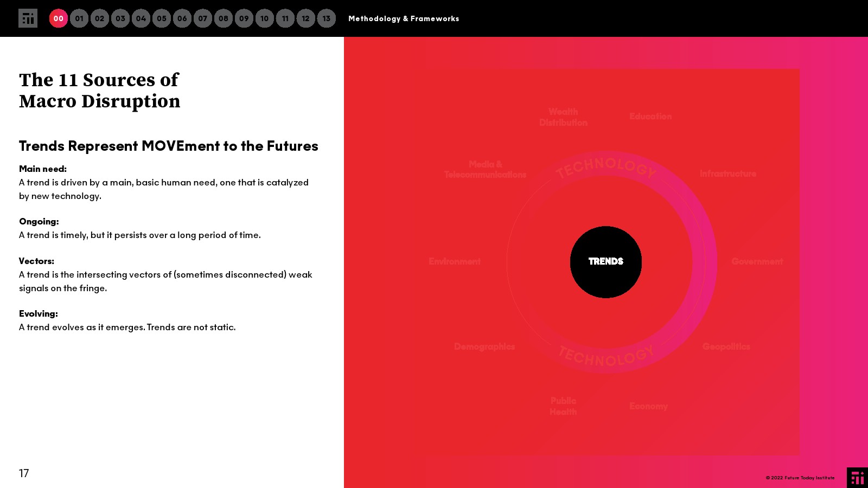This screenshot has width=868, height=488.
Task: Click the Wealth Distribution label
Action: pos(563,117)
